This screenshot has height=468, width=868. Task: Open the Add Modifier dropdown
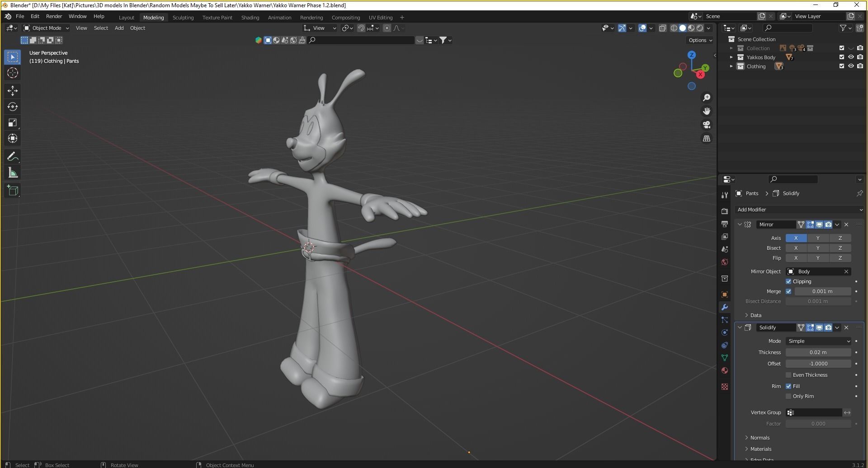[799, 210]
